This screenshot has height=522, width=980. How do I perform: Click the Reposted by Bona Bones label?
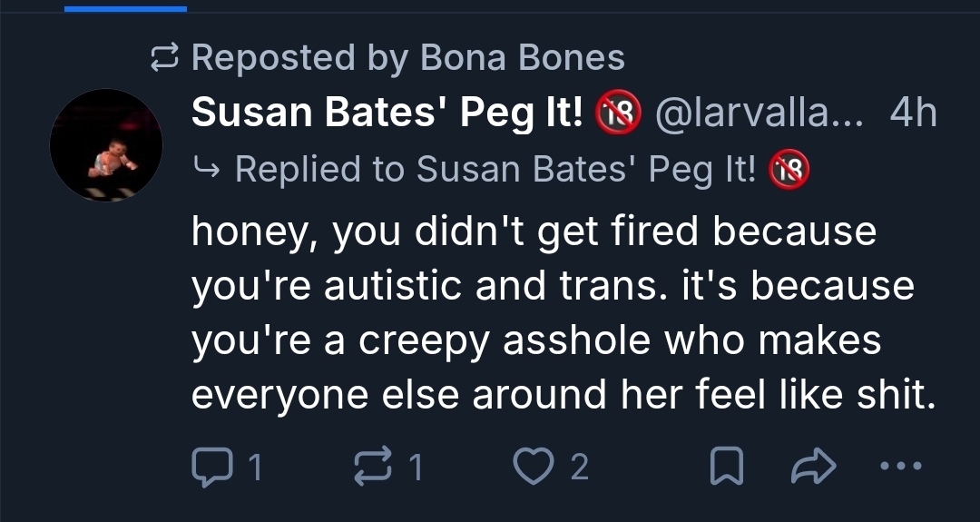(x=408, y=58)
